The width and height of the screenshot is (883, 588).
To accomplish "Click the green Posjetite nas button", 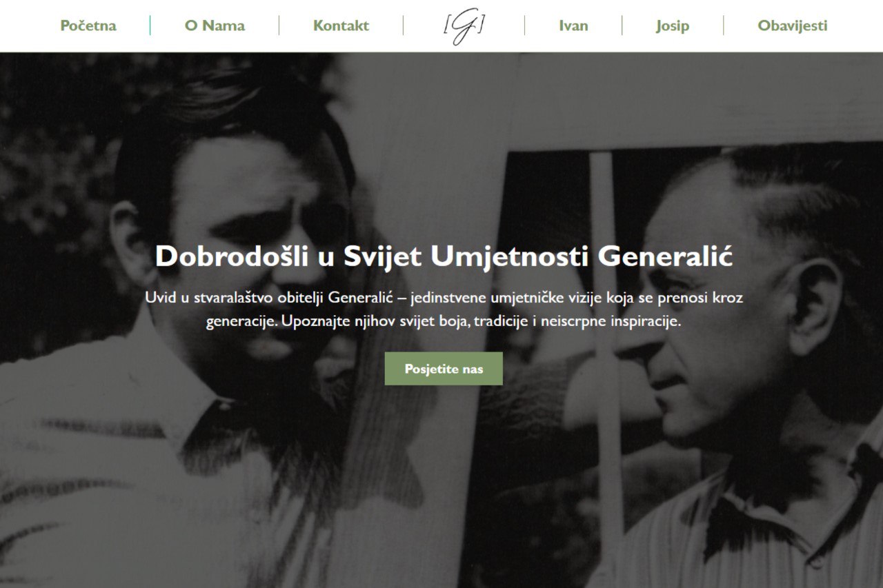I will (x=444, y=369).
